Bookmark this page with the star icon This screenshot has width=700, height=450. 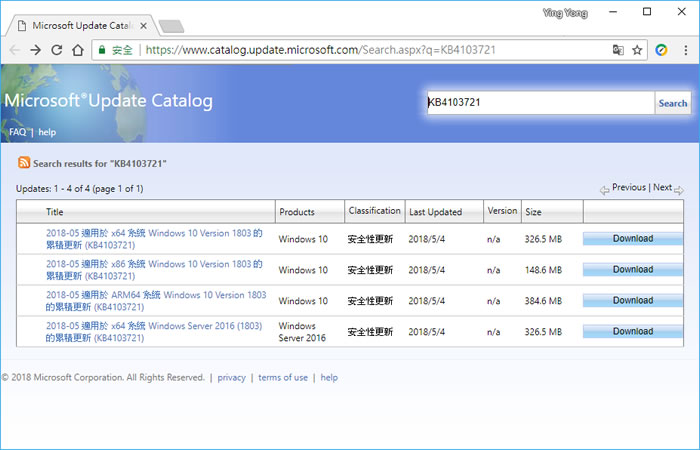tap(637, 50)
